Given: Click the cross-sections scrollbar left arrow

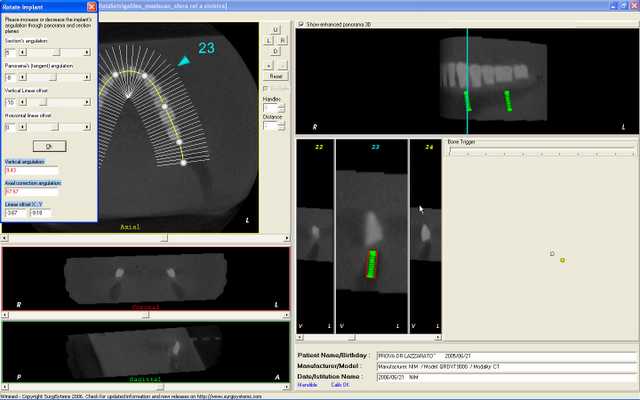Looking at the screenshot, I should 300,338.
